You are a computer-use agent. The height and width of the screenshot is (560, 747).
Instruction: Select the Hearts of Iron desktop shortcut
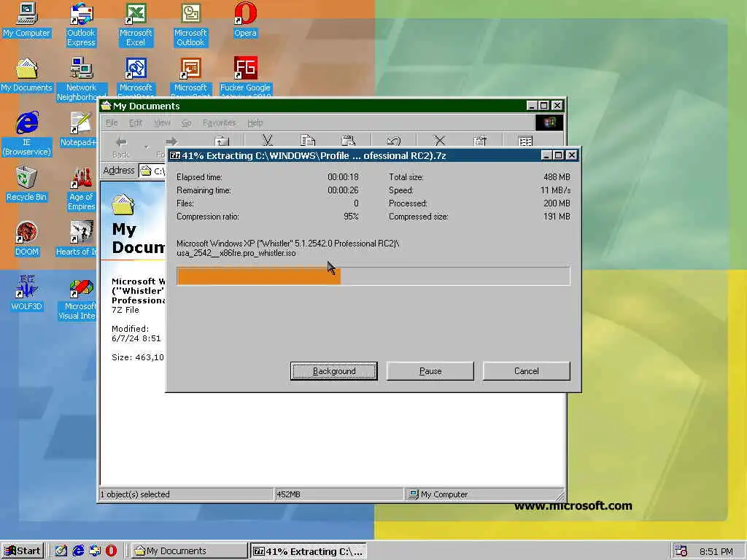(x=77, y=238)
